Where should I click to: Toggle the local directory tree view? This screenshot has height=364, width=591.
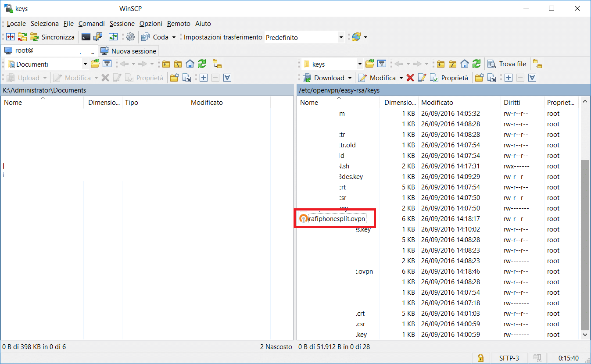217,64
